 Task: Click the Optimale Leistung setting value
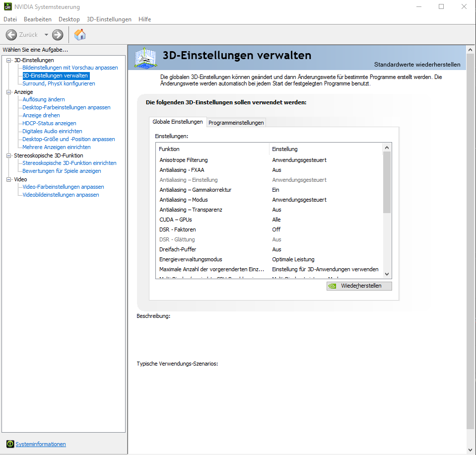[x=293, y=259]
